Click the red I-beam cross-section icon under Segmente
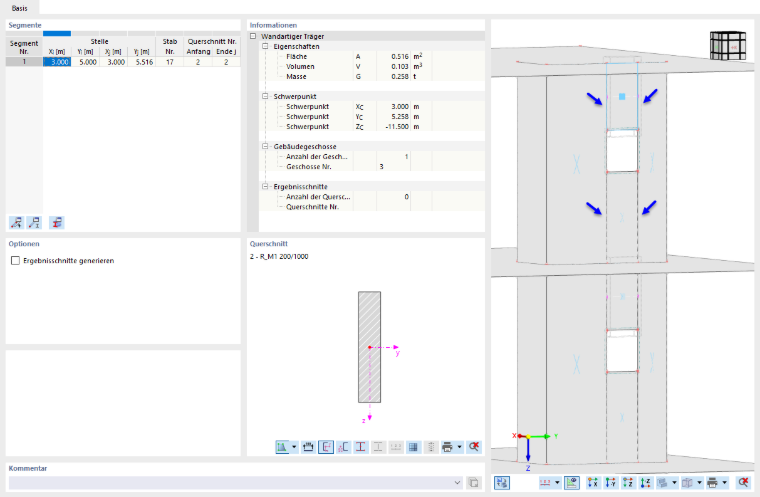 click(57, 223)
